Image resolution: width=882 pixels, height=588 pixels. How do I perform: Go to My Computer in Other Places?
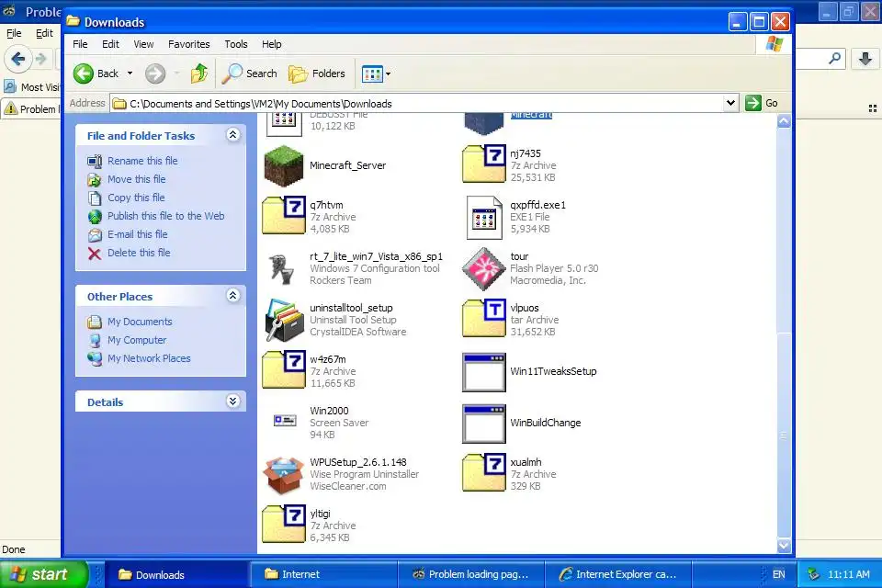click(137, 340)
